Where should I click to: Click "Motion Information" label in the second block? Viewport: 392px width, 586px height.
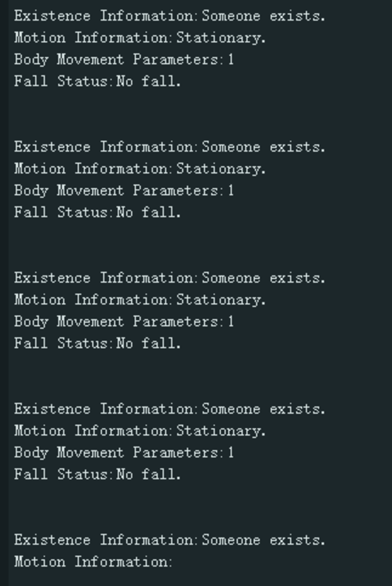[93, 169]
